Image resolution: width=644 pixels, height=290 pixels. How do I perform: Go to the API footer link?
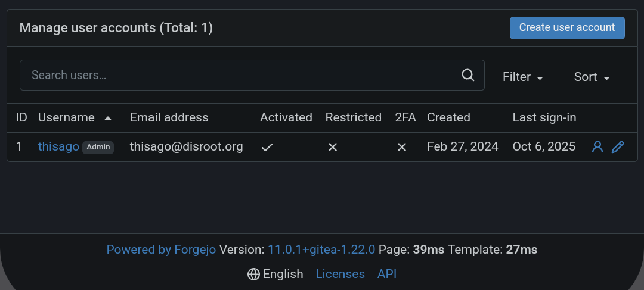387,274
